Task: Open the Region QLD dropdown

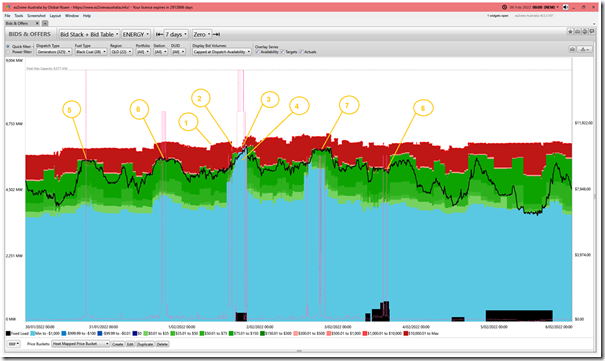Action: [121, 52]
